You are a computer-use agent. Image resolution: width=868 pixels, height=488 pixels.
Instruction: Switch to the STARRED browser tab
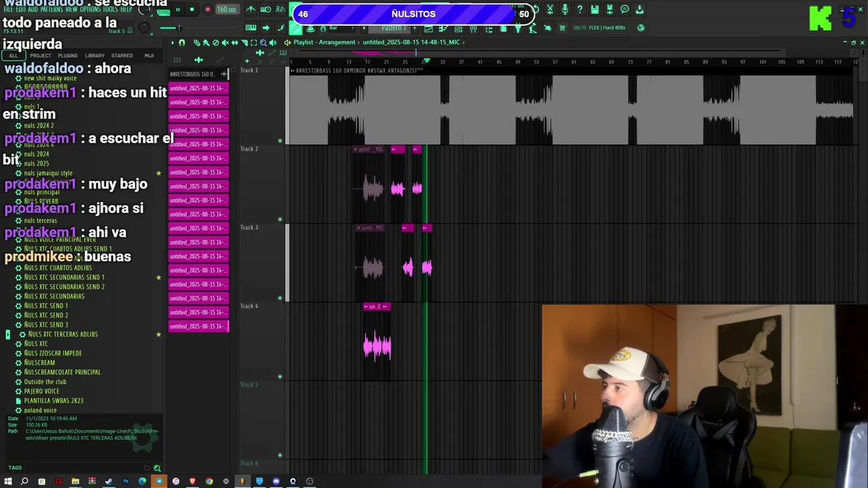click(122, 56)
